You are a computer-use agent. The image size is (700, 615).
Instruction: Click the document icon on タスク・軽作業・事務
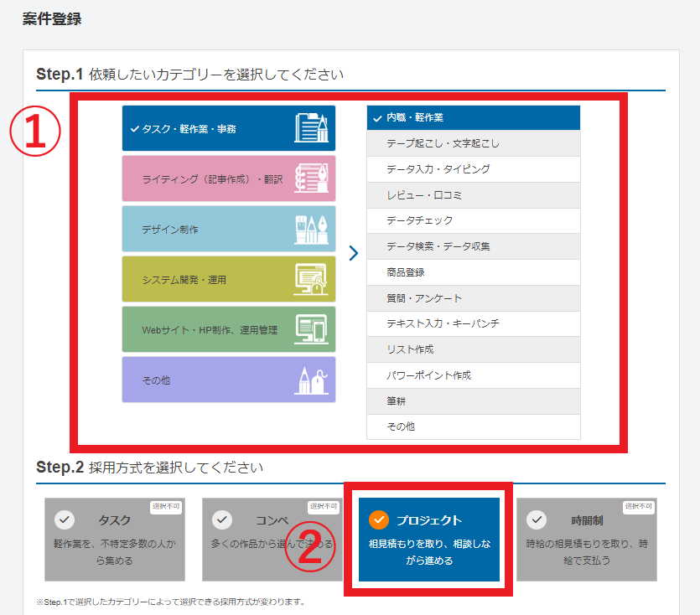click(x=311, y=128)
